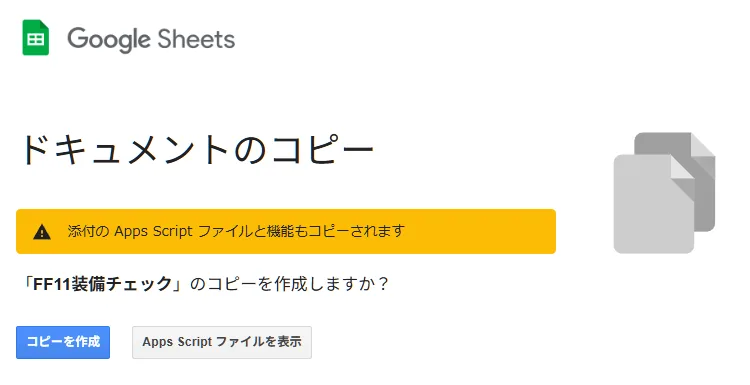The width and height of the screenshot is (750, 385).
Task: Click the gray document copy illustration
Action: pyautogui.click(x=664, y=193)
